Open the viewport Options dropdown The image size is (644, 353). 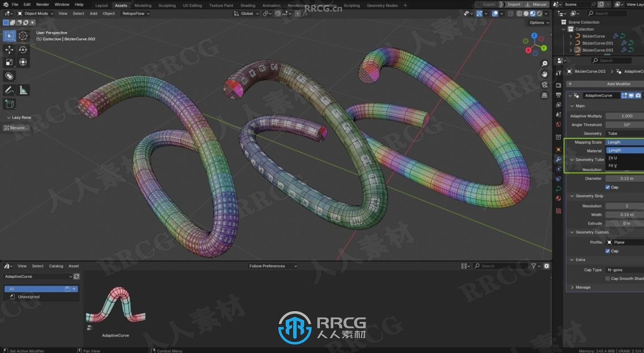tap(539, 22)
